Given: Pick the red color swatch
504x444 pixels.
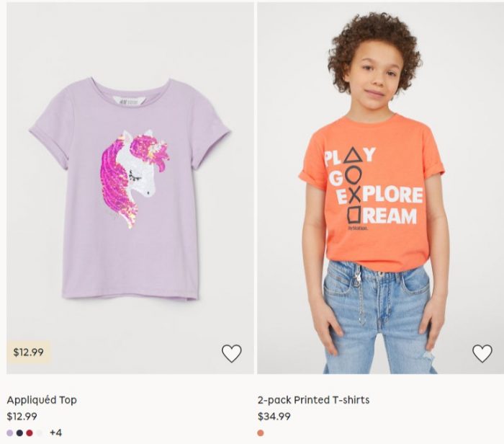Looking at the screenshot, I should pos(30,432).
